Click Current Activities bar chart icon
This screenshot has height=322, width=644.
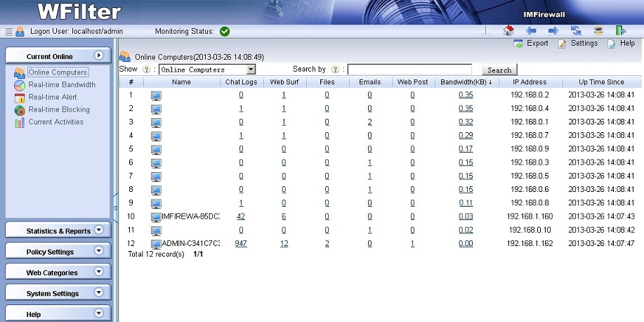tap(19, 122)
